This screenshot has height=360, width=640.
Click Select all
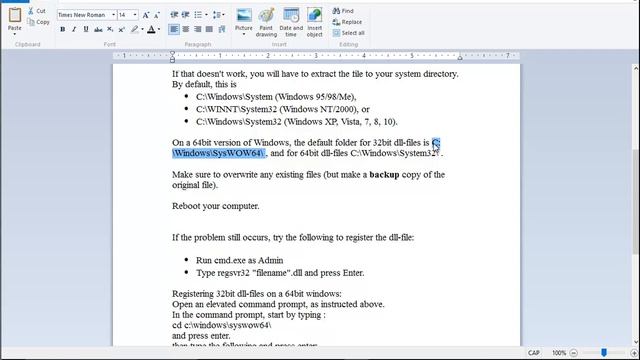(x=349, y=33)
